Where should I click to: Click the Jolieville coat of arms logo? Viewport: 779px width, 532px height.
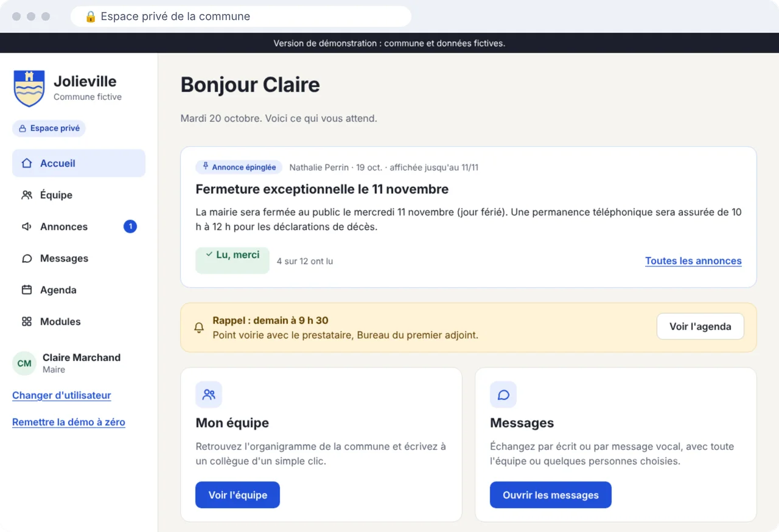point(29,88)
